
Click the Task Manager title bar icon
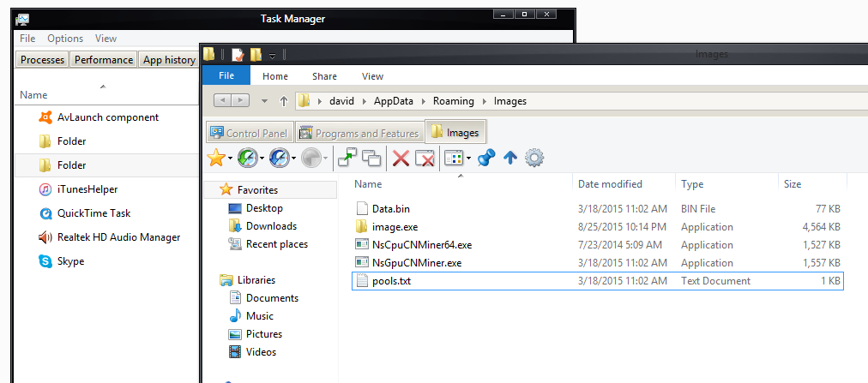22,20
